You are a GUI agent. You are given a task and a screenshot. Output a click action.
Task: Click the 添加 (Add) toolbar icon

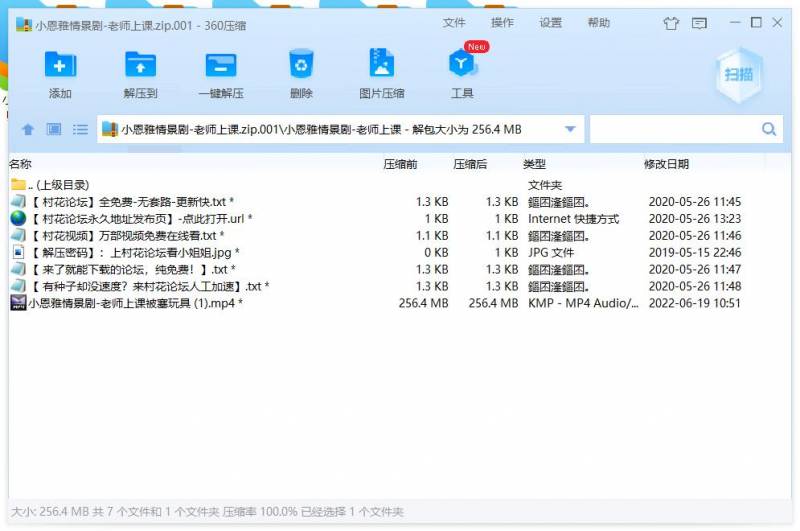60,66
